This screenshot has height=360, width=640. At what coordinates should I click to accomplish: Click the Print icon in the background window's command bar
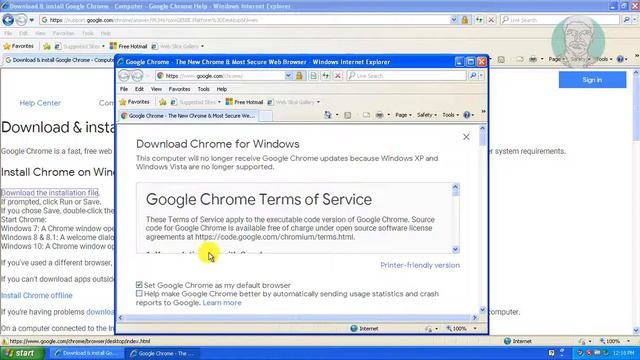click(533, 59)
